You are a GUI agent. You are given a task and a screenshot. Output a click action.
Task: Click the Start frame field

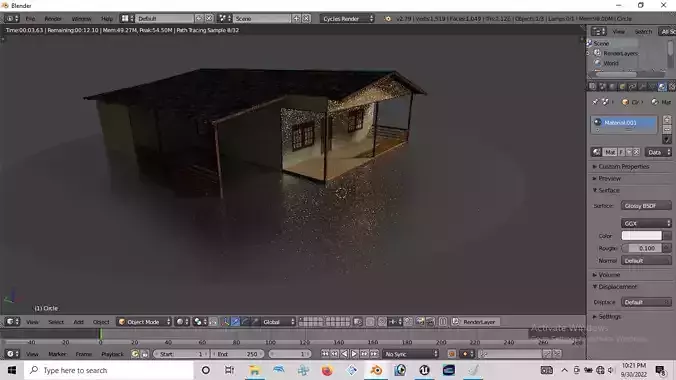point(180,354)
